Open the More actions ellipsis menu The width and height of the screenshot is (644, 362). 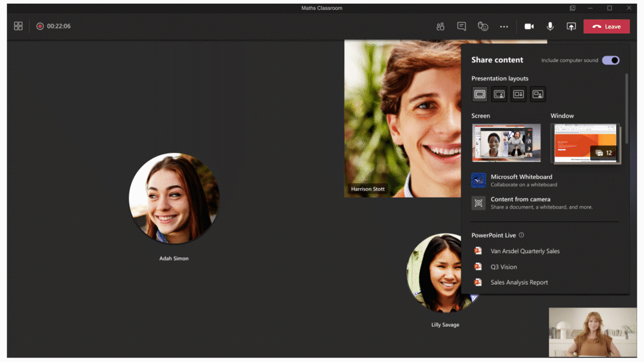coord(504,27)
